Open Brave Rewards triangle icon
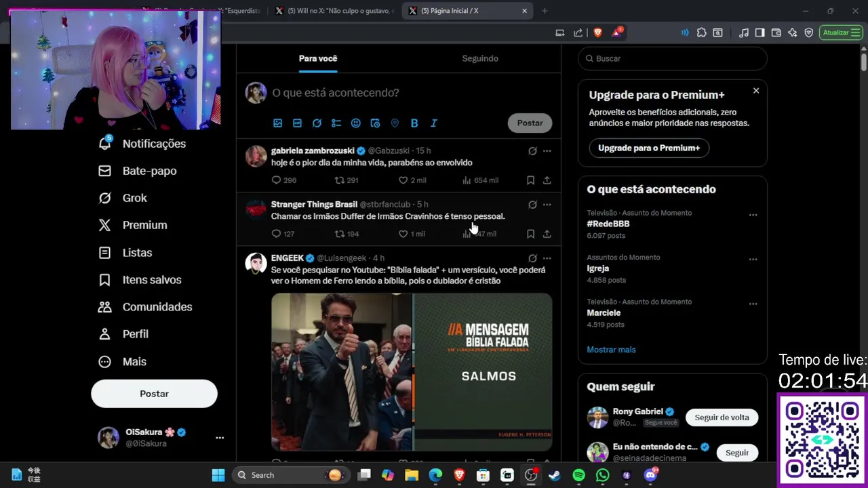 coord(617,33)
